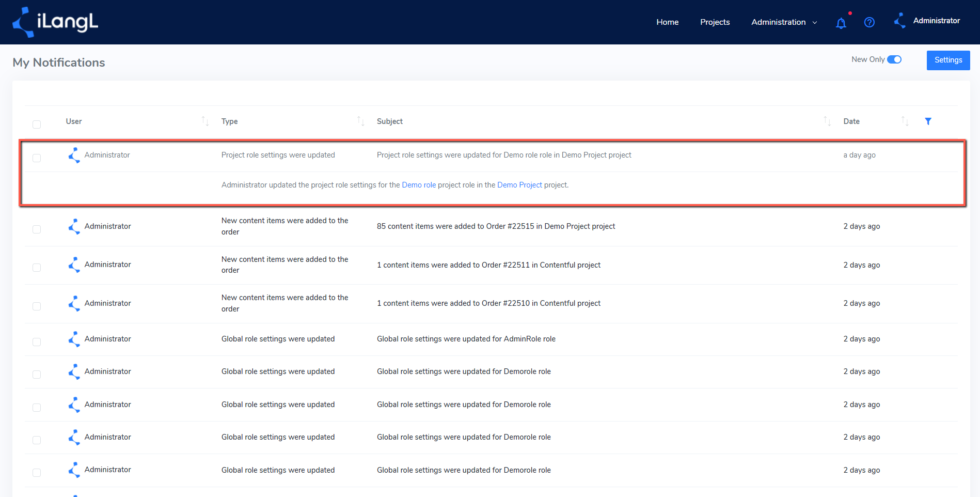This screenshot has width=980, height=497.
Task: Check the select-all header checkbox
Action: (37, 125)
